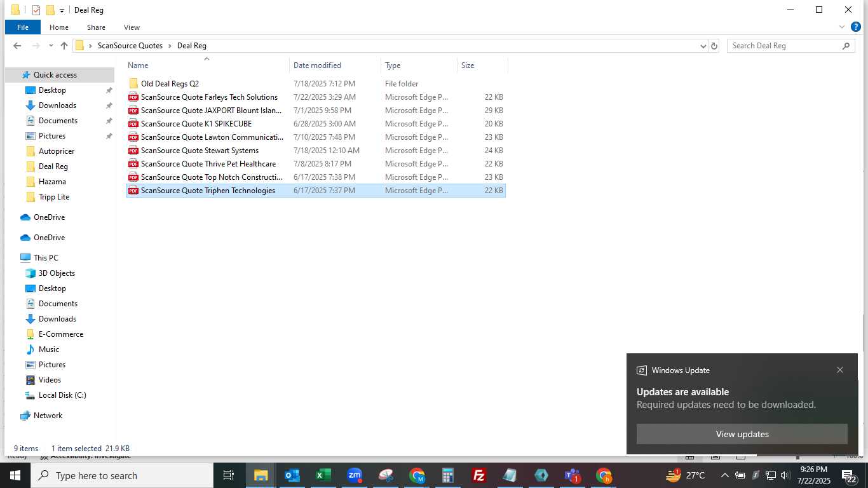Open the Outlook icon in the taskbar
868x488 pixels.
(292, 475)
